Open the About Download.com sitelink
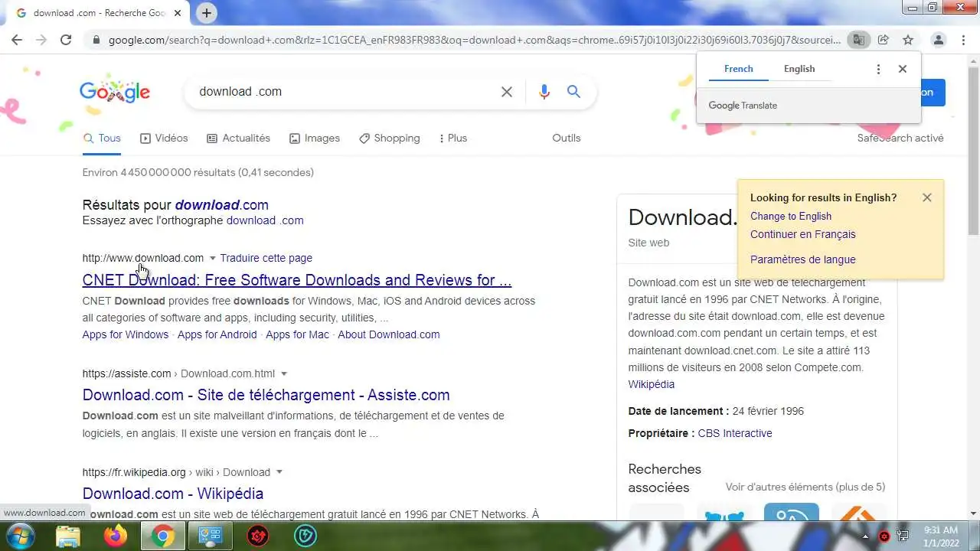Viewport: 980px width, 551px height. tap(389, 334)
